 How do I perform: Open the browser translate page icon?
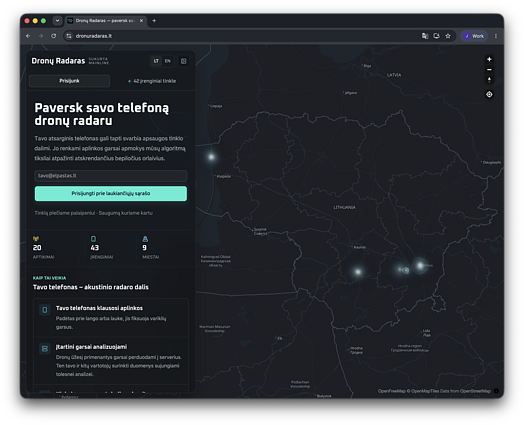[425, 36]
